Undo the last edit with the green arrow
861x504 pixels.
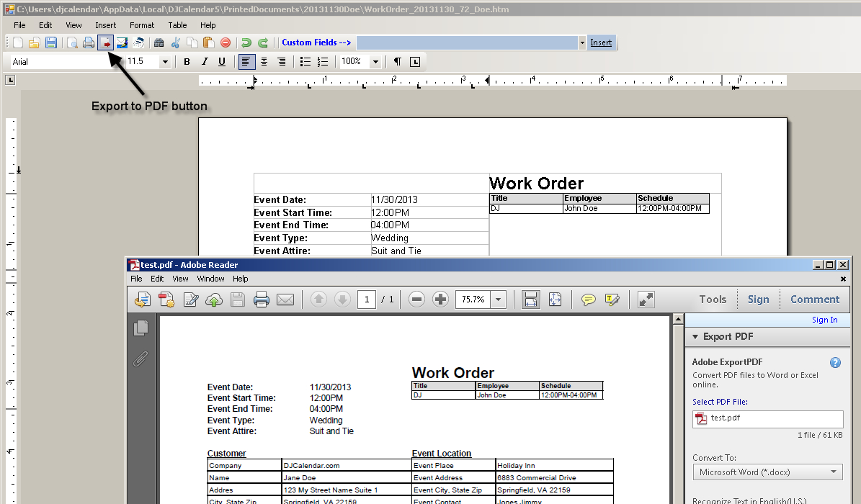click(x=246, y=42)
